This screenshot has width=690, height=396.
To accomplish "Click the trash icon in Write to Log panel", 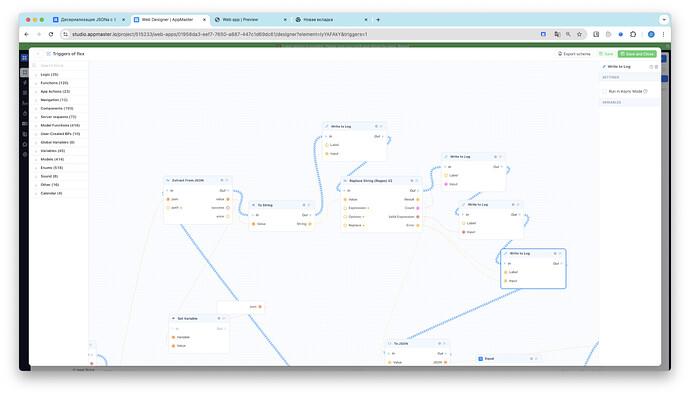I will 657,67.
